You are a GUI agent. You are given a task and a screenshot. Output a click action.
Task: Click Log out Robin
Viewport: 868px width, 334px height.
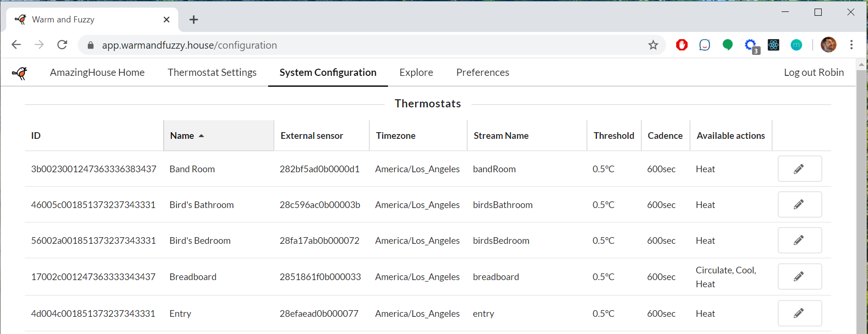[x=814, y=73]
